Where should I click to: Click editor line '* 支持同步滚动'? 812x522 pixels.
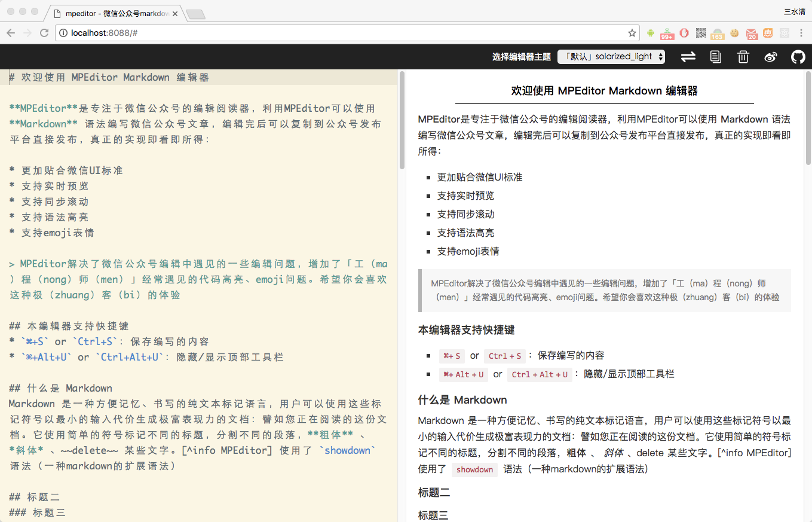tap(49, 202)
